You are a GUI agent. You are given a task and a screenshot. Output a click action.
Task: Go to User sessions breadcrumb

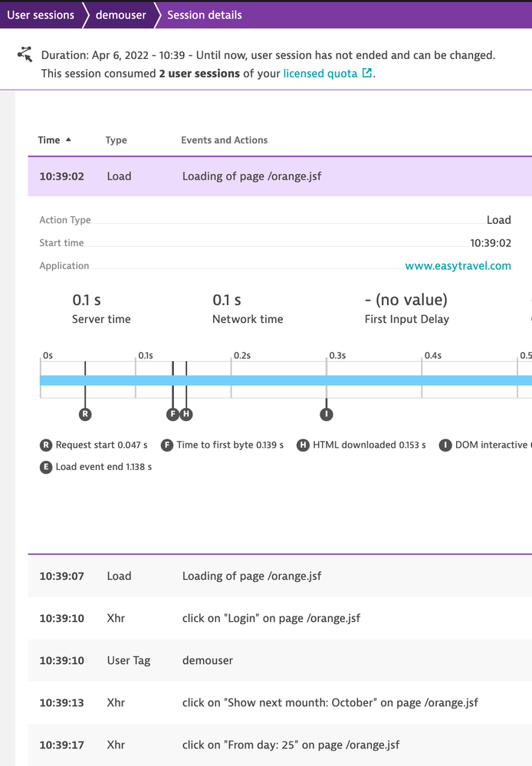point(41,15)
